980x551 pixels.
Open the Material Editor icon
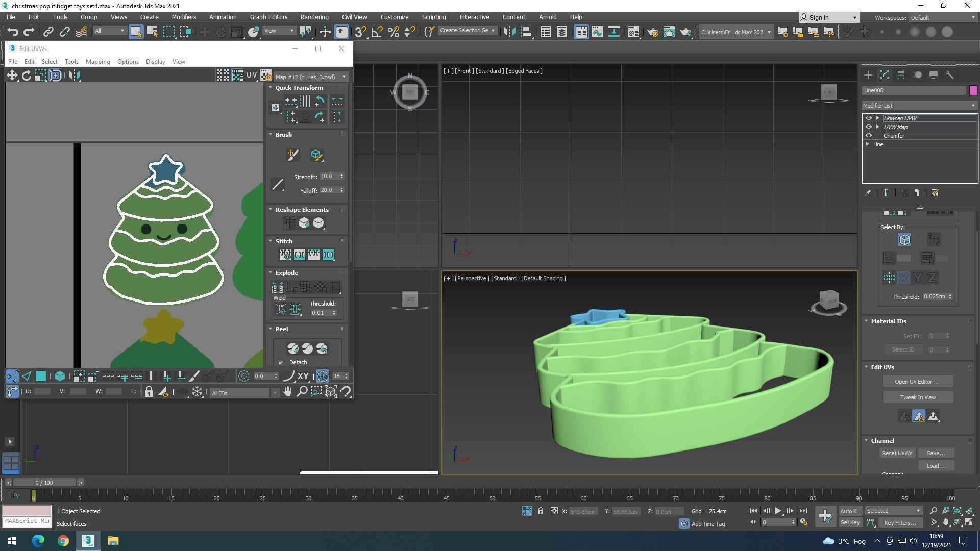pos(633,32)
